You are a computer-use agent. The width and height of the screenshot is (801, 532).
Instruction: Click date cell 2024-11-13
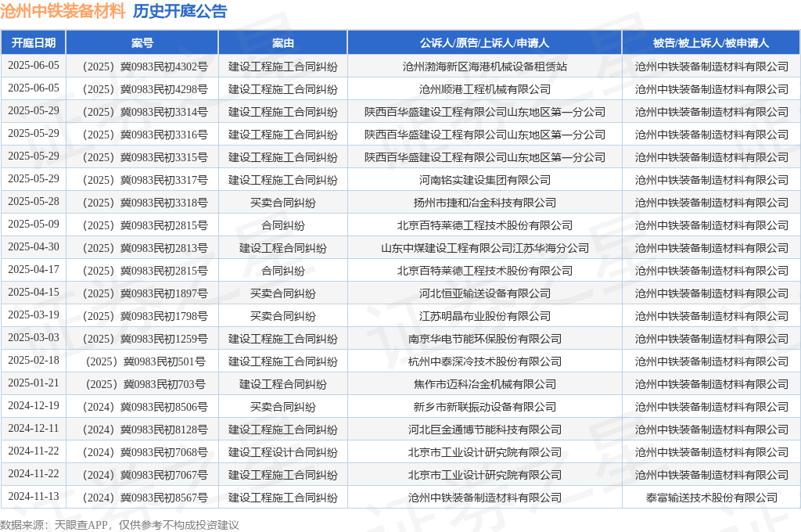[34, 496]
